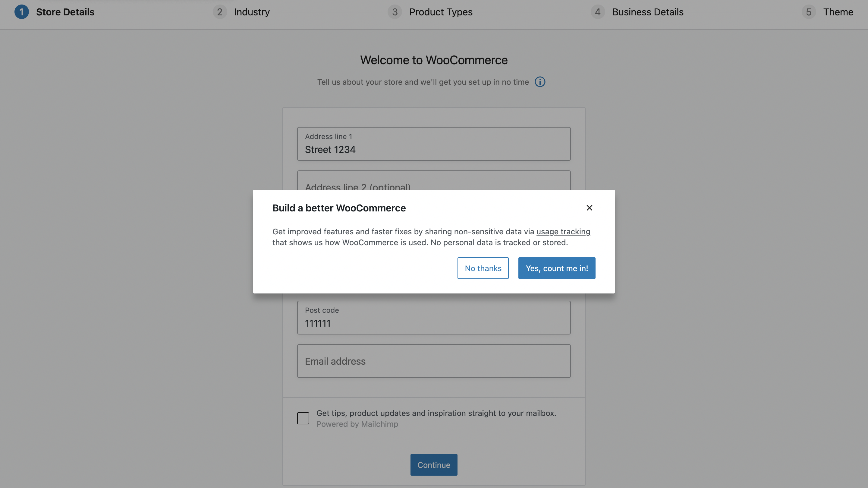Image resolution: width=868 pixels, height=488 pixels.
Task: Switch to the Theme step
Action: [838, 12]
